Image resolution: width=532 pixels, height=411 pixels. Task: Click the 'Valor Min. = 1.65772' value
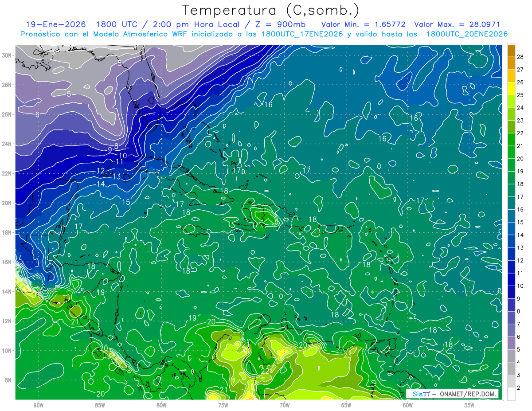(x=364, y=24)
